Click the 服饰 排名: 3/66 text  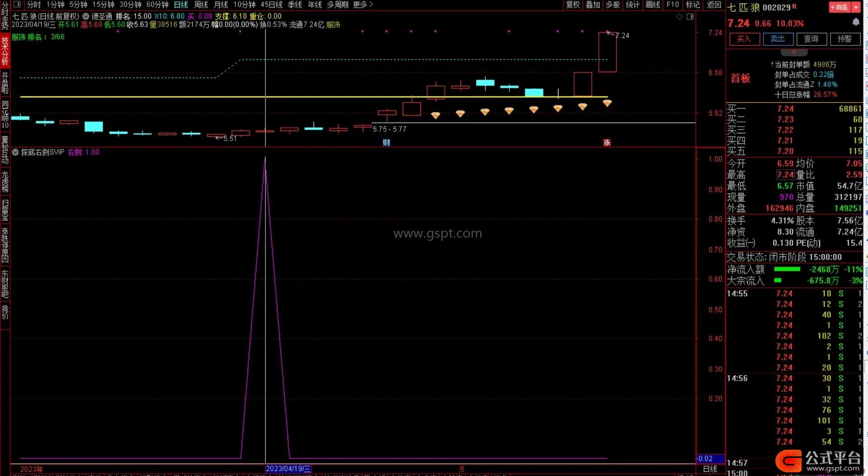click(x=38, y=37)
